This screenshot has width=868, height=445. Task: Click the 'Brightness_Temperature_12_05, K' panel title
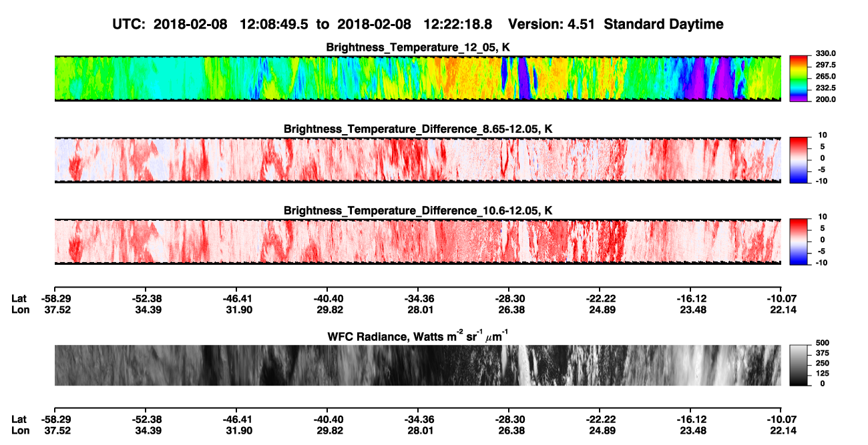[418, 47]
